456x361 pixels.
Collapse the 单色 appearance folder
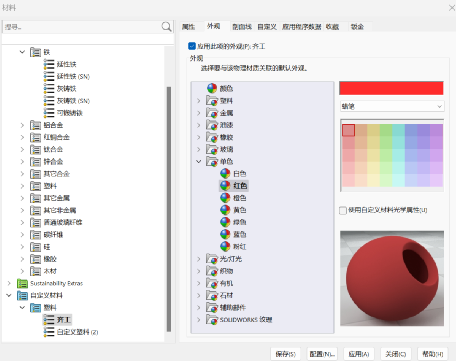[199, 161]
